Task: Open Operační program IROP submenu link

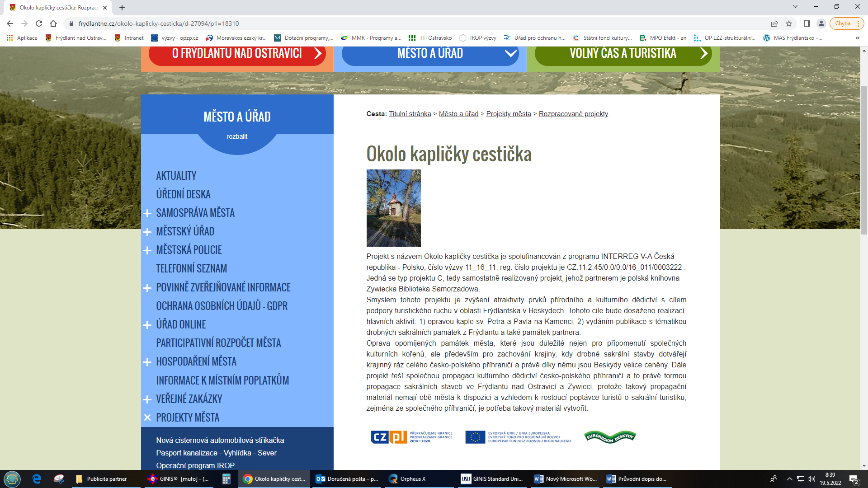Action: click(x=195, y=465)
